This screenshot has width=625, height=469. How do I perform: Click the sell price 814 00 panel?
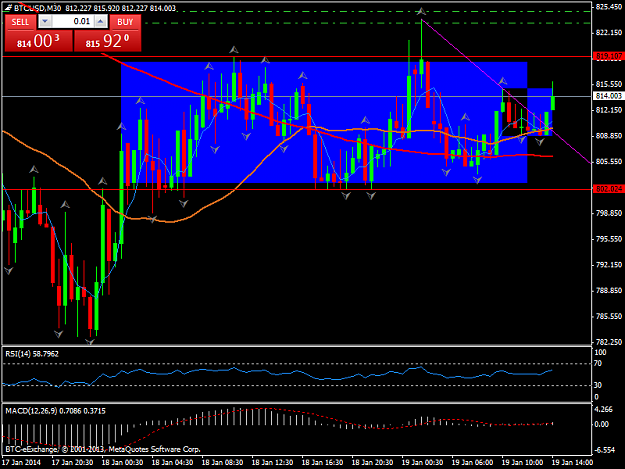pyautogui.click(x=39, y=41)
